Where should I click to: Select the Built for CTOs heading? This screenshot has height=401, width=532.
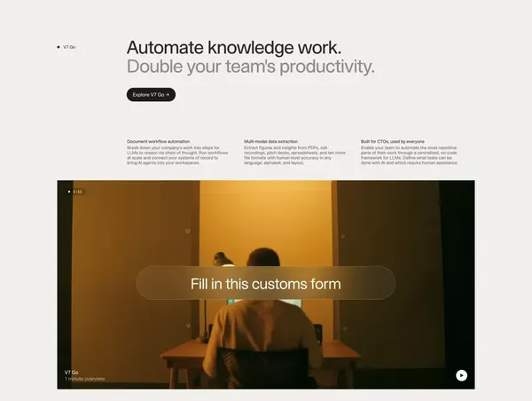[x=393, y=141]
